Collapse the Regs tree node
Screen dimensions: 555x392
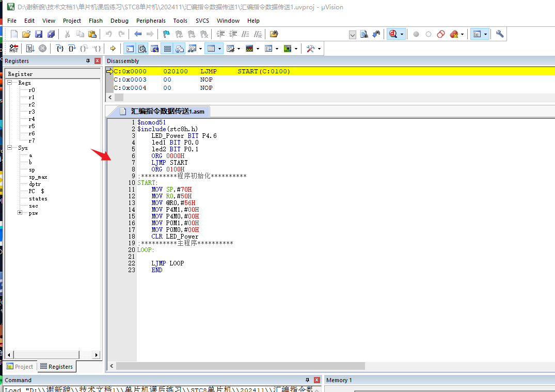point(10,82)
